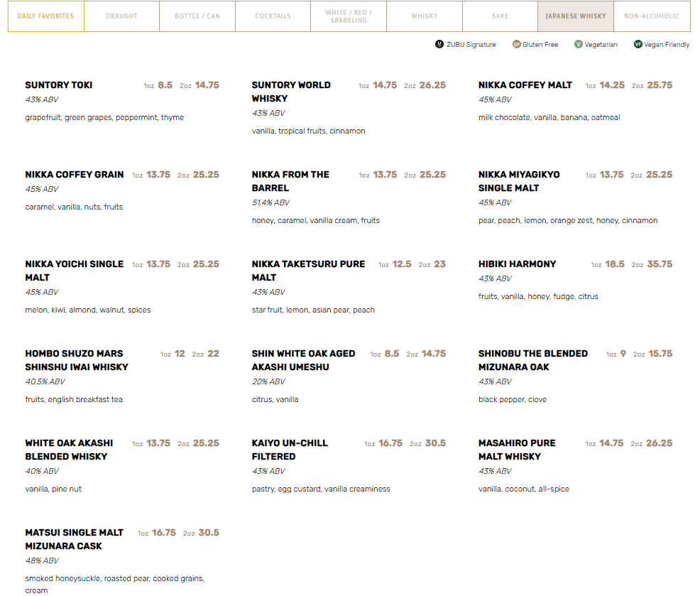Viewport: 700px width, 596px height.
Task: Select Masahiro Pure Malt Whisky title
Action: point(517,450)
